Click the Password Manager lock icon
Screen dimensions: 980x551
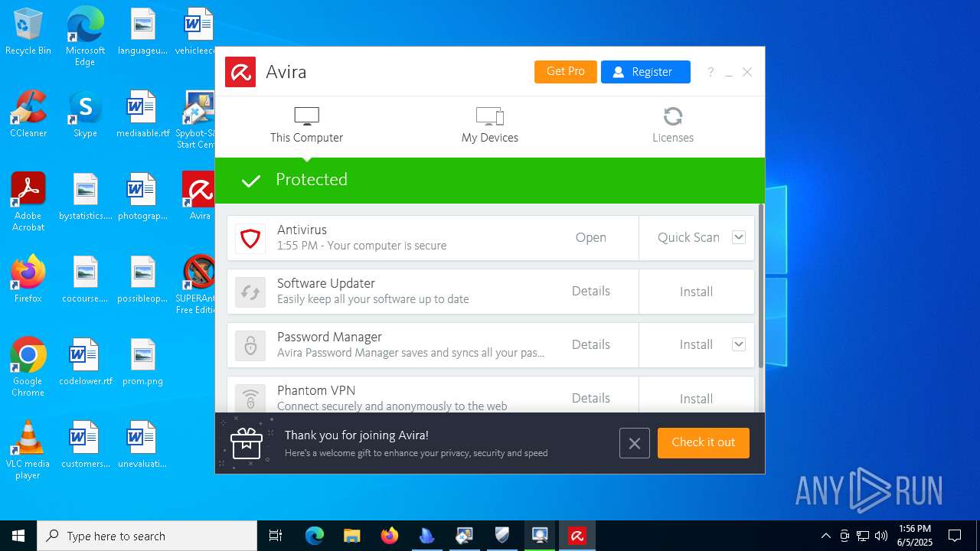pos(250,345)
